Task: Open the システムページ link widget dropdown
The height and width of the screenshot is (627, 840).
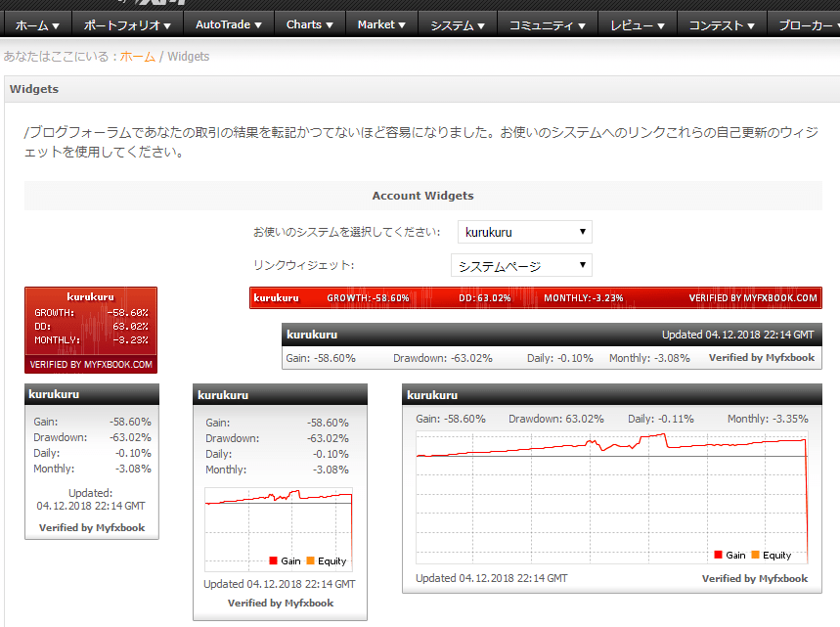Action: coord(521,265)
